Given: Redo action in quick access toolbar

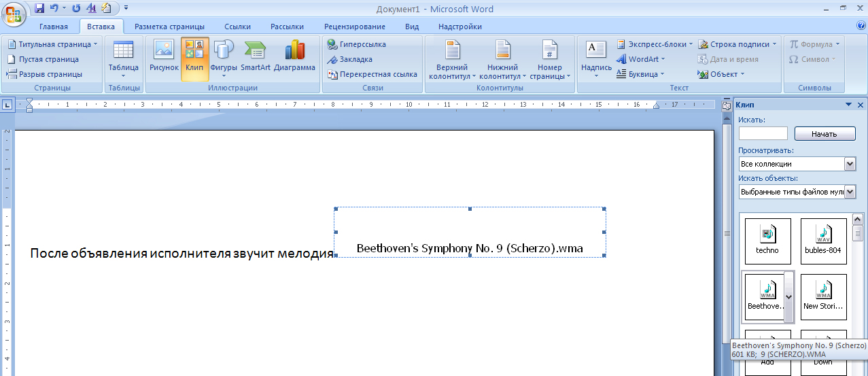Looking at the screenshot, I should [75, 8].
